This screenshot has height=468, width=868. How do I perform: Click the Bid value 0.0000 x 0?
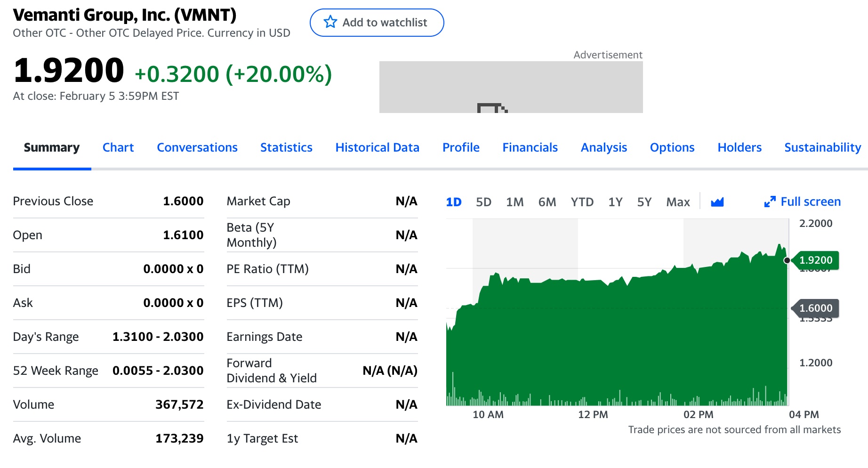click(173, 269)
